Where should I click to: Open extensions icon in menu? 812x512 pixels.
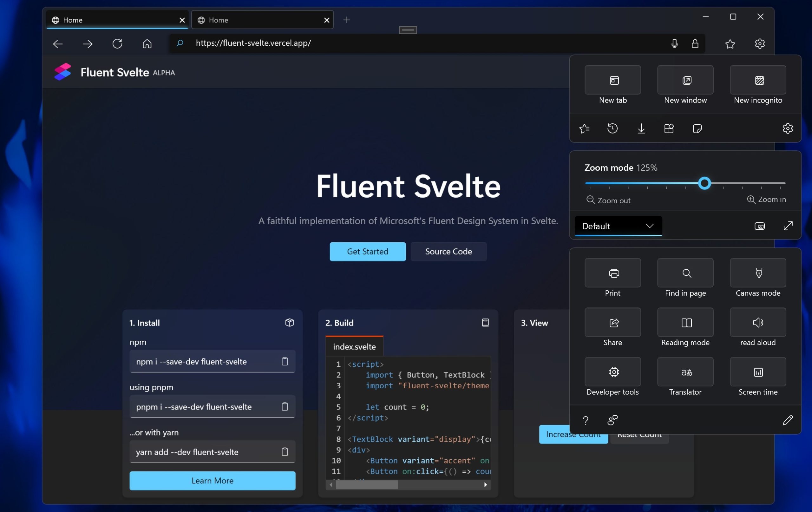point(669,128)
